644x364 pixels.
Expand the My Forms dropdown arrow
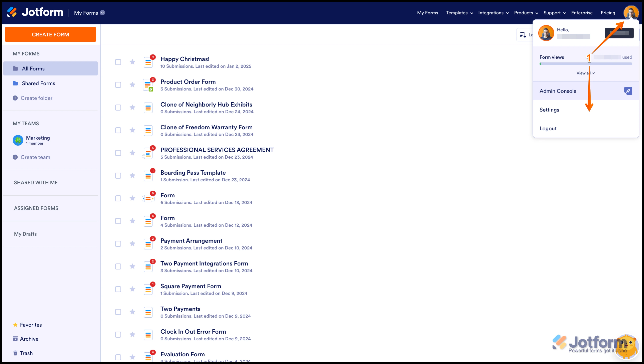pos(102,13)
